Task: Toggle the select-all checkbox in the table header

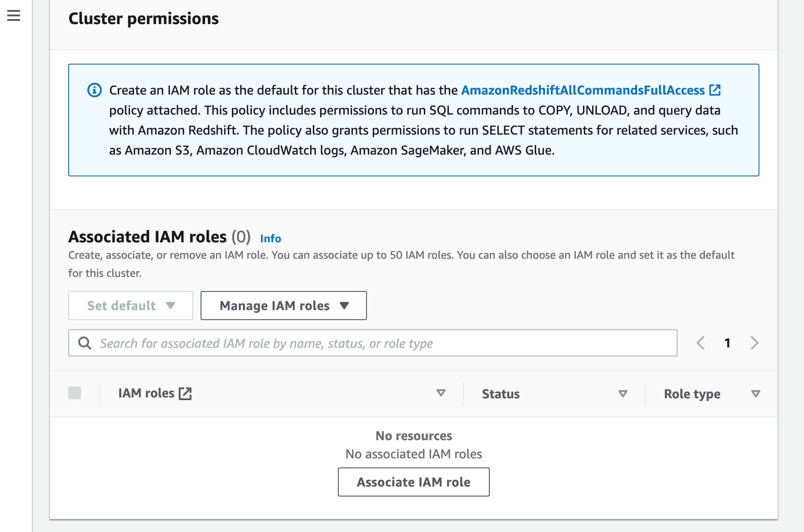Action: click(x=75, y=393)
